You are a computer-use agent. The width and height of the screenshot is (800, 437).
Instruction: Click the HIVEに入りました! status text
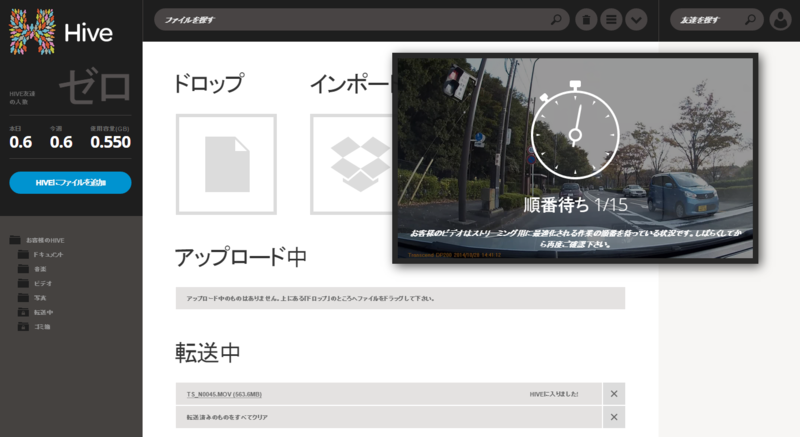554,394
